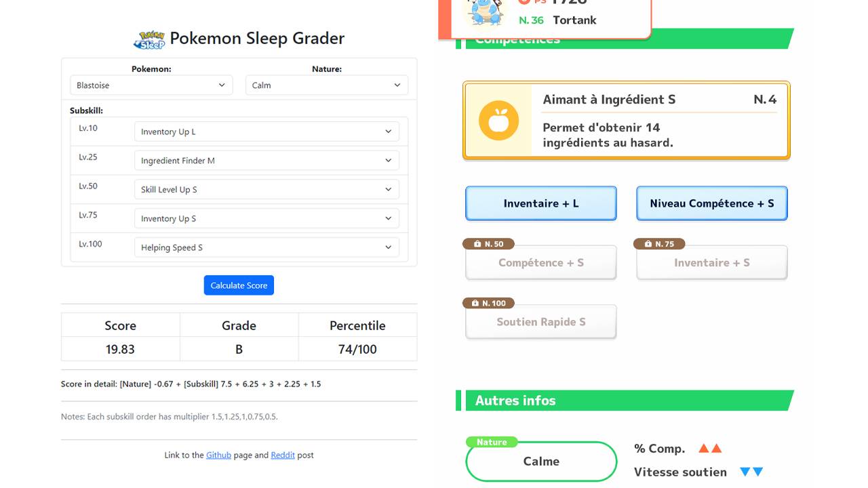Screen dimensions: 868x488
Task: Open the Lv.50 Skill Level Up S dropdown
Action: [267, 189]
